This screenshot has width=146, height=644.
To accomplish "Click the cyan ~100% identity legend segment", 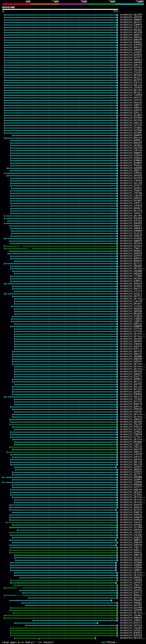I will point(130,4).
